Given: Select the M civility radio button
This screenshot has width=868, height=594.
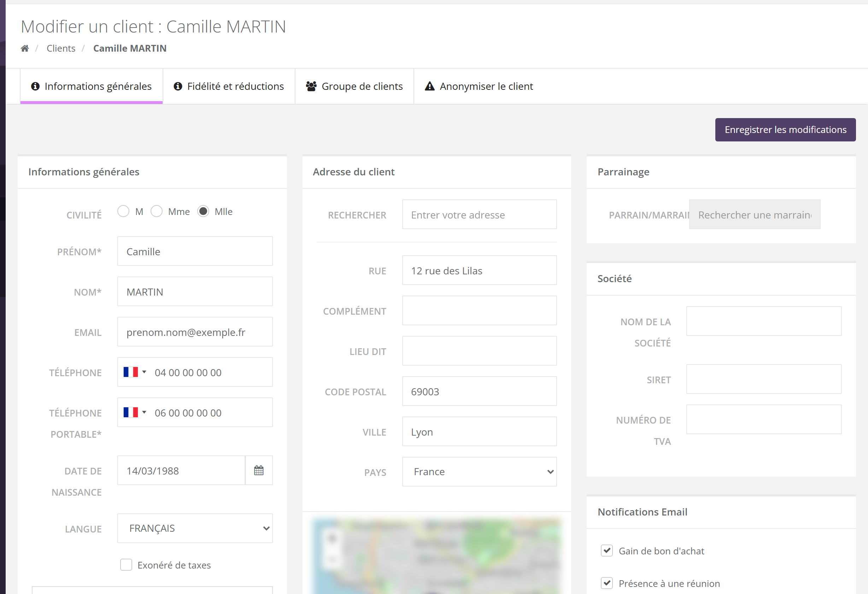Looking at the screenshot, I should tap(123, 211).
